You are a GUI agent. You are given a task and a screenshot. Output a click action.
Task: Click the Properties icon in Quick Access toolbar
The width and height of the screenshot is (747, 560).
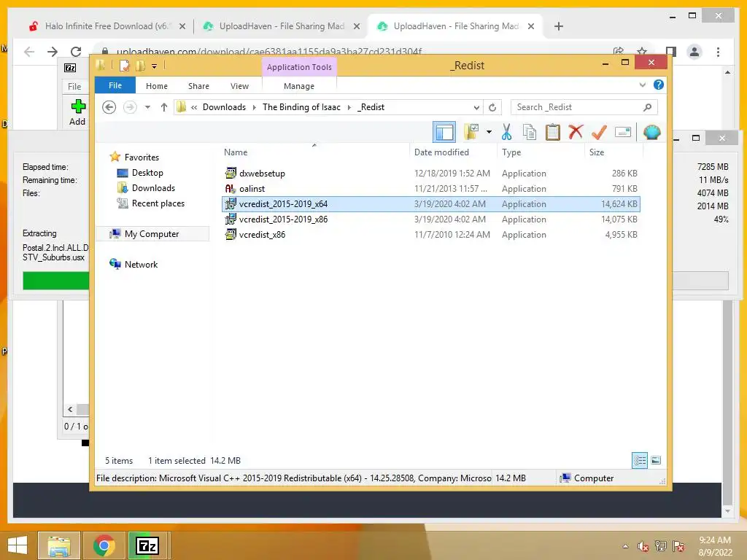(x=124, y=66)
